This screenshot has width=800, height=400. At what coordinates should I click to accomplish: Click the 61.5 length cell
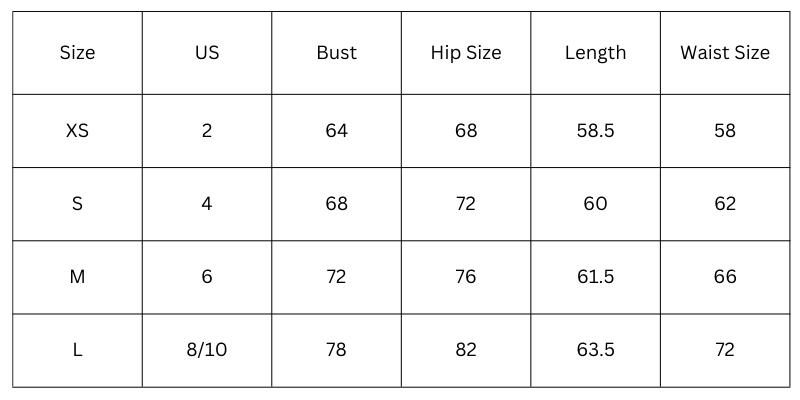click(595, 277)
